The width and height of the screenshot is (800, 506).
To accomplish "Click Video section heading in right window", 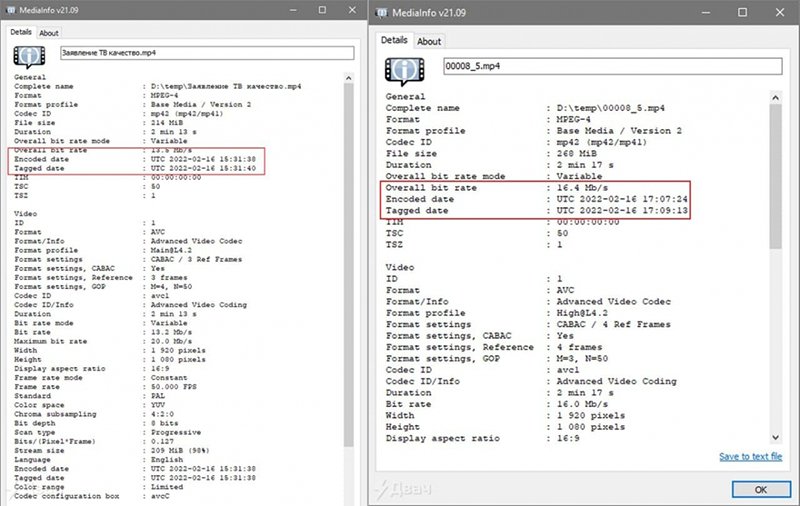I will click(400, 267).
